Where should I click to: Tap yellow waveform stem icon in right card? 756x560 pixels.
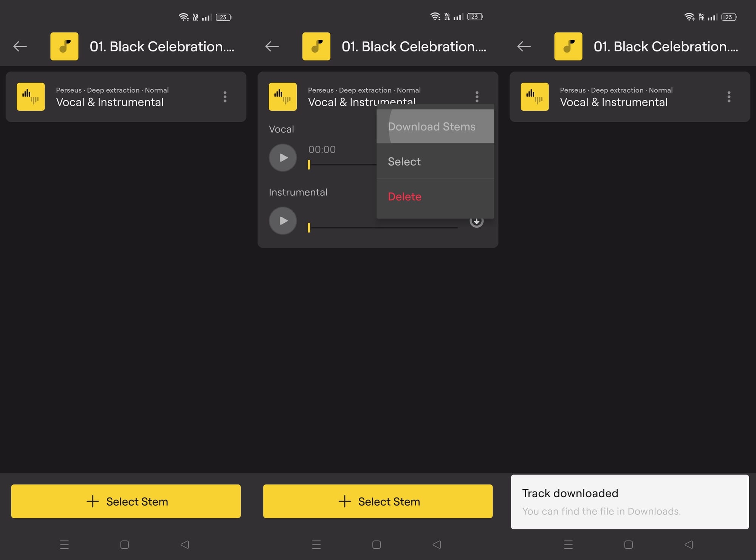pyautogui.click(x=534, y=97)
